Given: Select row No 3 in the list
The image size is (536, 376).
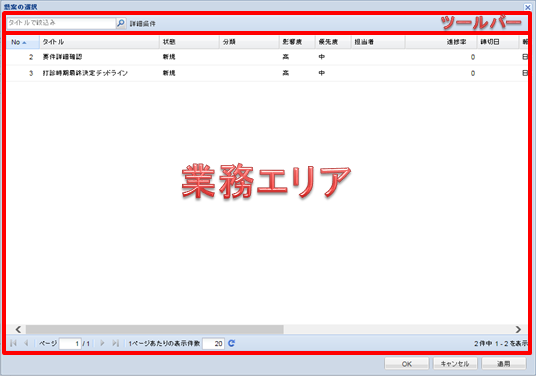Looking at the screenshot, I should 267,73.
